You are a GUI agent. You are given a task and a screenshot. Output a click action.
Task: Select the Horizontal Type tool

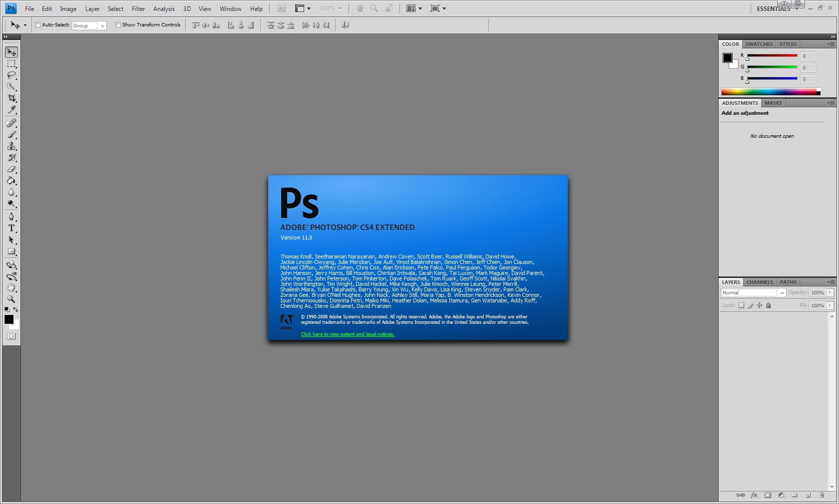(x=11, y=228)
